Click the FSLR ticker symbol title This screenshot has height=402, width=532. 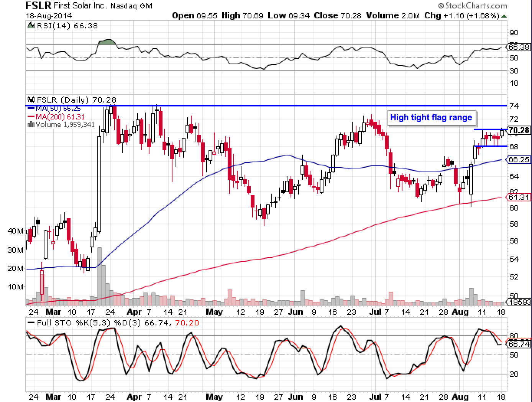38,5
